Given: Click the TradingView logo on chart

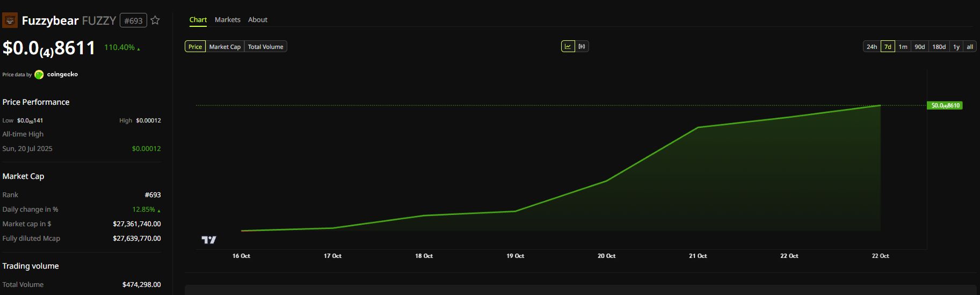Looking at the screenshot, I should tap(209, 240).
